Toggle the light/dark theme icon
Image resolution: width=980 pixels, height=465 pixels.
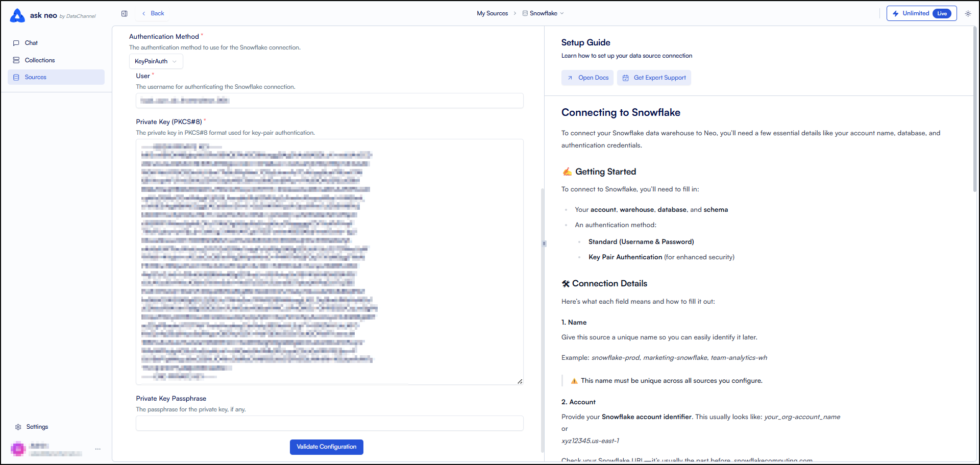(x=968, y=13)
